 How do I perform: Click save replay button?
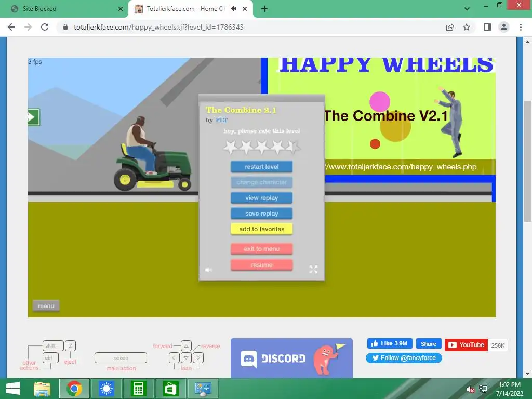pyautogui.click(x=262, y=214)
